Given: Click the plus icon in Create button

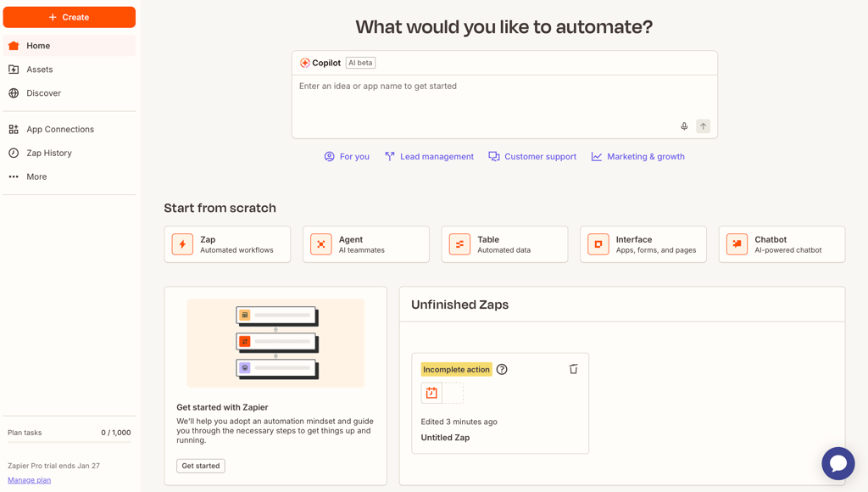Looking at the screenshot, I should (53, 17).
